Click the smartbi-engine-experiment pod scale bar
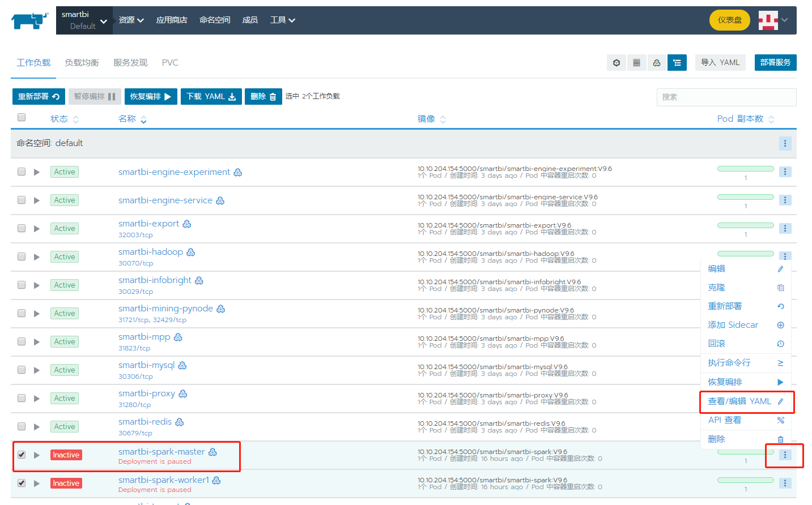Viewport: 812px width, 505px height. 745,169
